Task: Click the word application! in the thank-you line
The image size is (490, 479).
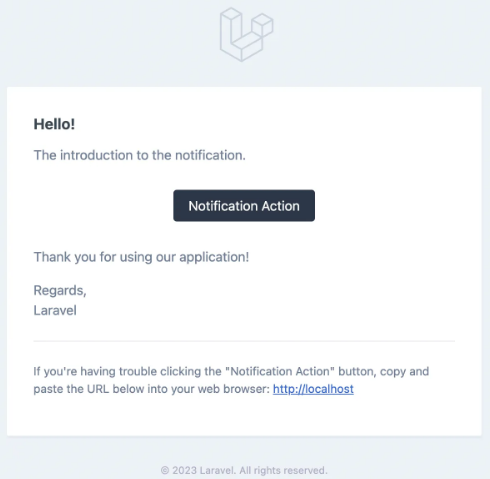Action: pos(214,257)
